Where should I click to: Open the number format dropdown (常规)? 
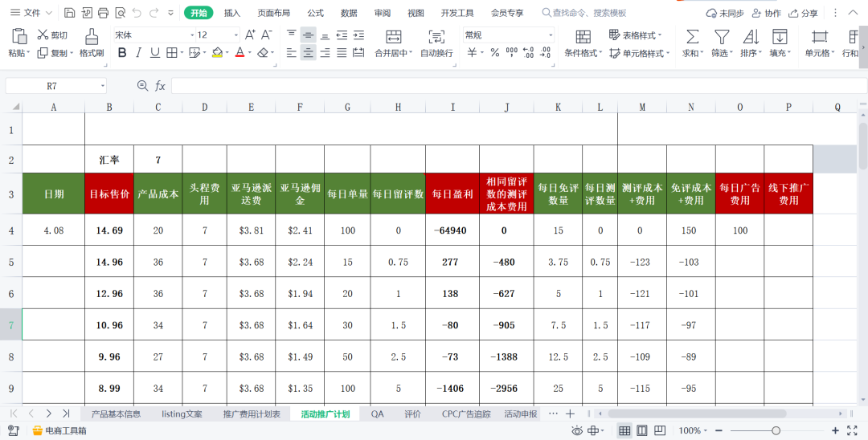coord(551,35)
